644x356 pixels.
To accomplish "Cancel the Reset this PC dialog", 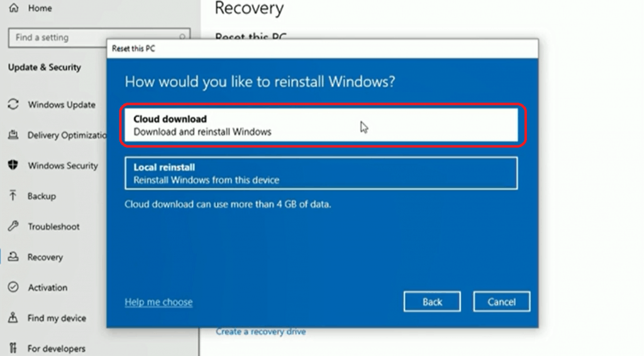I will [501, 302].
